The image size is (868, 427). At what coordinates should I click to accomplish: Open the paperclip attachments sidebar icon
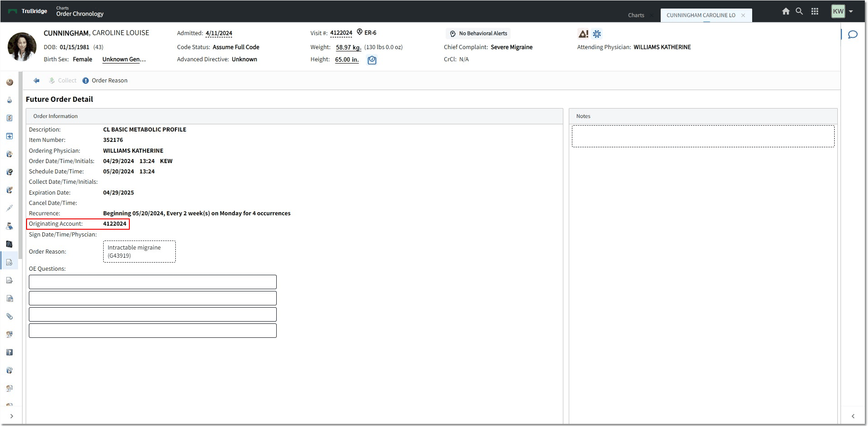point(9,316)
